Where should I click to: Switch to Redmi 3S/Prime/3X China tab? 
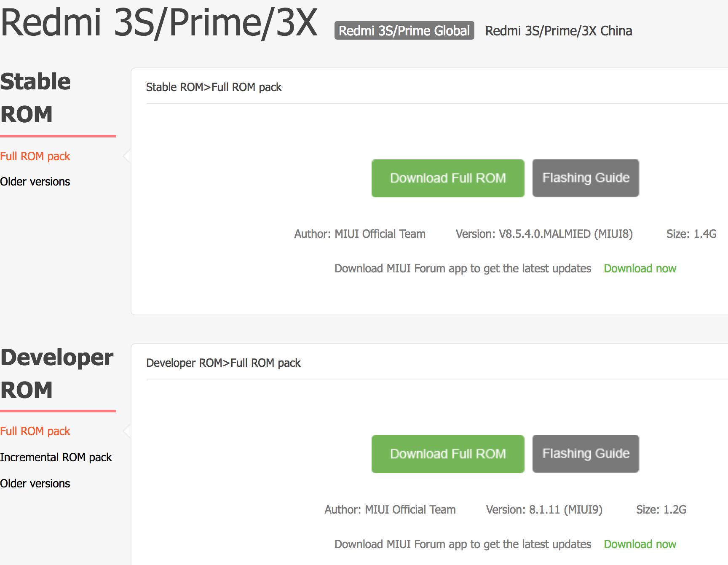[558, 31]
